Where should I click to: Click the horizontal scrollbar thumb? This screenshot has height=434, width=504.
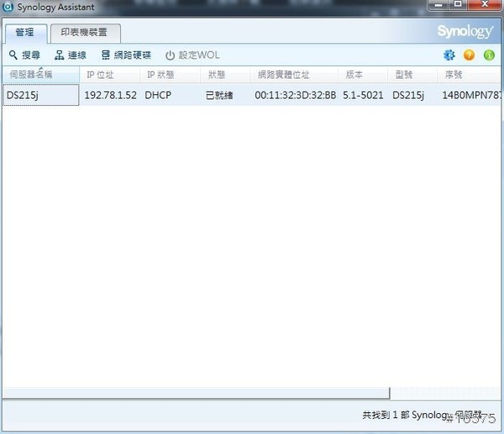(196, 393)
